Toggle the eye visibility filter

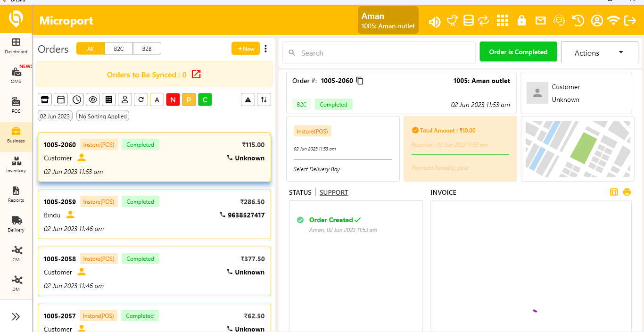point(93,100)
